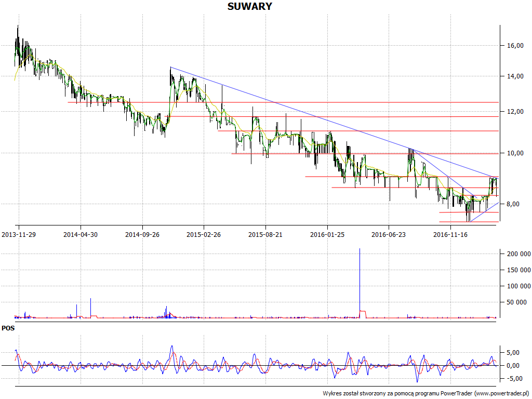Click the SUWARY chart title
This screenshot has height=399, width=532.
(x=250, y=6)
